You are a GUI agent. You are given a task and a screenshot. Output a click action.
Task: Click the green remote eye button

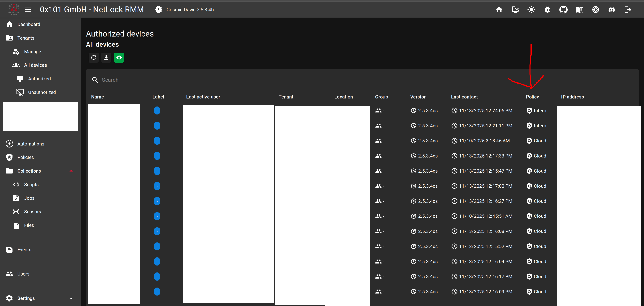[119, 57]
